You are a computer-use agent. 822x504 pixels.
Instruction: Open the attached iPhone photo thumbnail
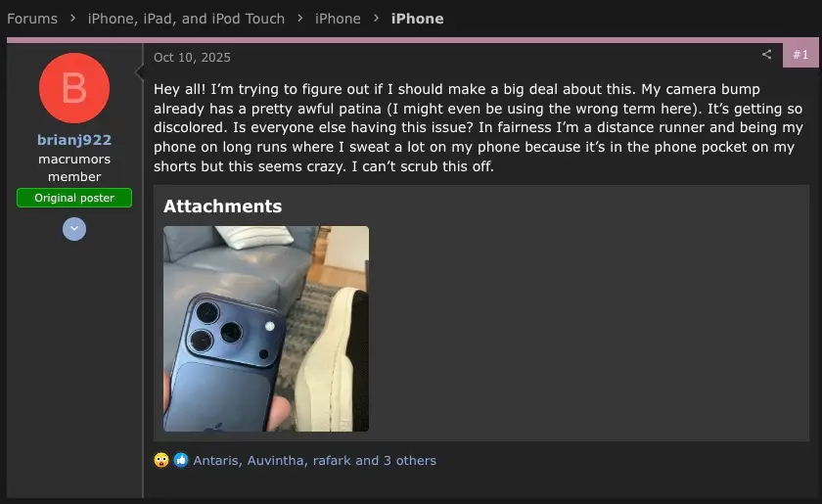pos(266,329)
